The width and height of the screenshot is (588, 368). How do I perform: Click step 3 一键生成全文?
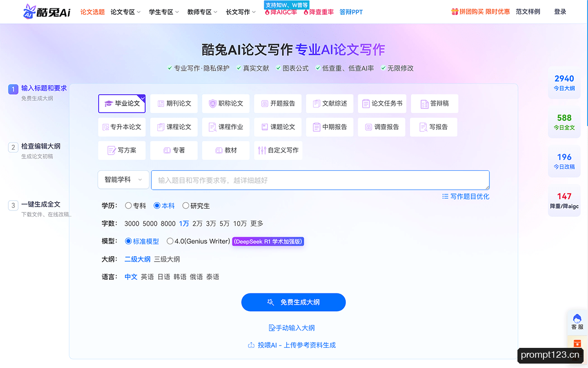(41, 204)
